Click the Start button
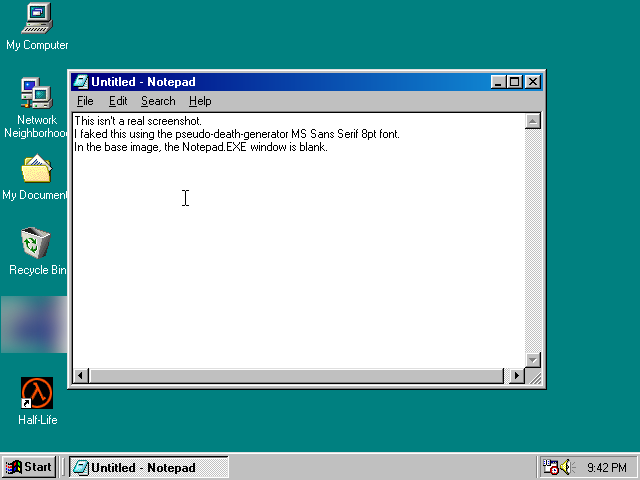 [x=28, y=467]
